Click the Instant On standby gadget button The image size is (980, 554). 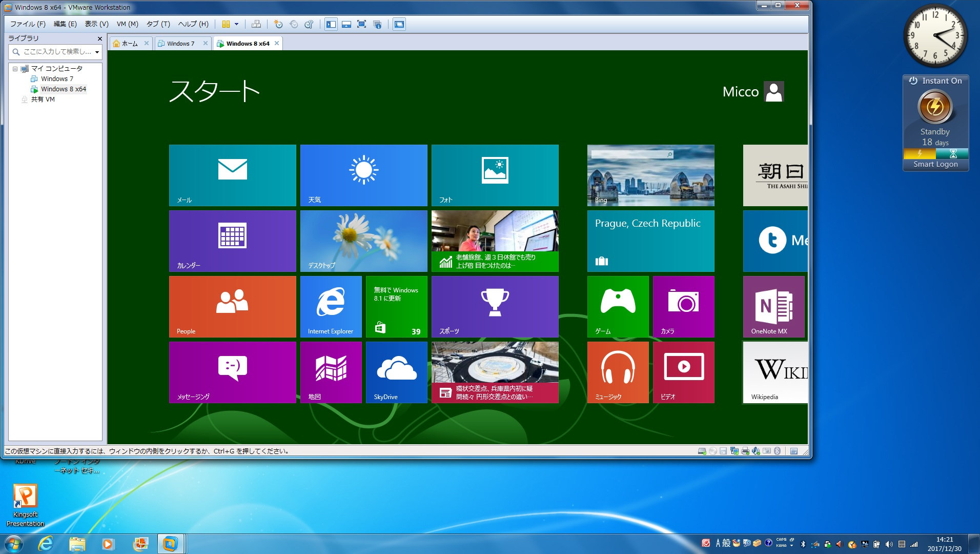coord(935,107)
